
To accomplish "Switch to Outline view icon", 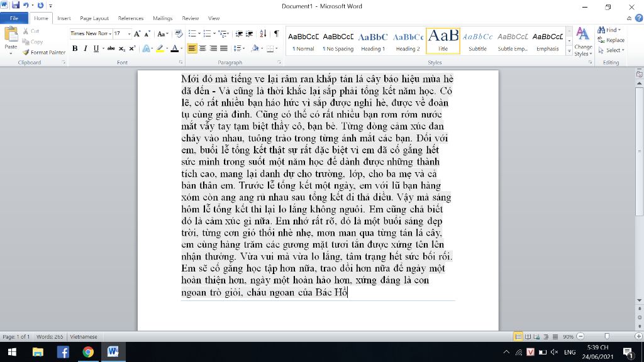I will point(546,337).
